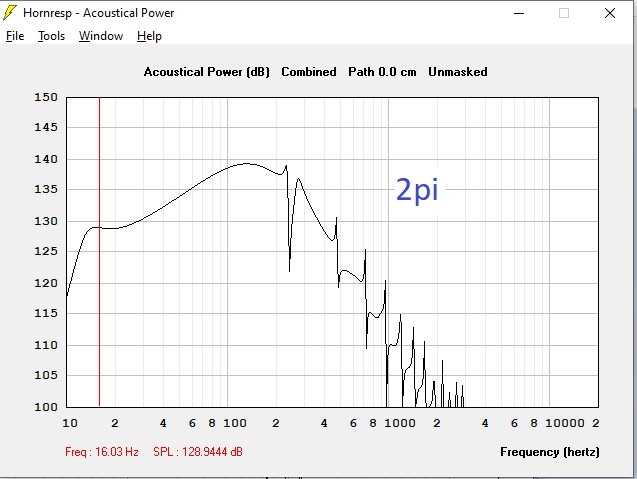Minimize the Hornresp Acoustical Power window
This screenshot has width=637, height=479.
click(x=519, y=13)
